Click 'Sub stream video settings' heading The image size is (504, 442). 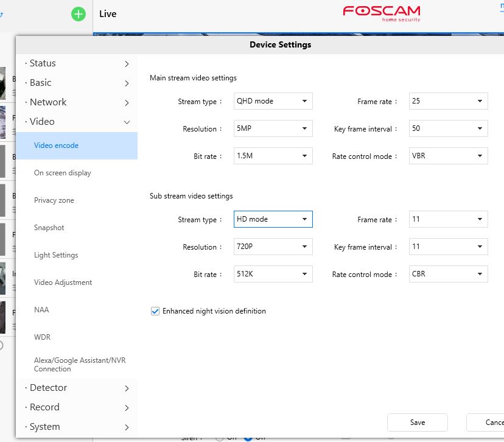click(x=191, y=196)
